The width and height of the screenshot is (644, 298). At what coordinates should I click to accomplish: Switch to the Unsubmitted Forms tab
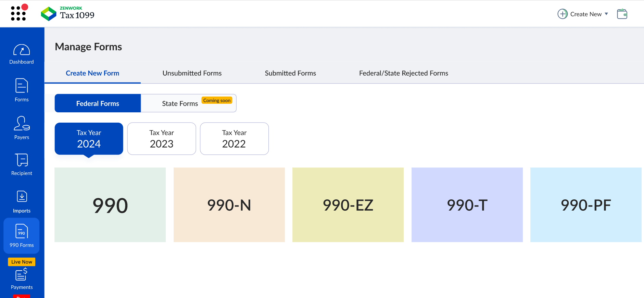coord(192,73)
